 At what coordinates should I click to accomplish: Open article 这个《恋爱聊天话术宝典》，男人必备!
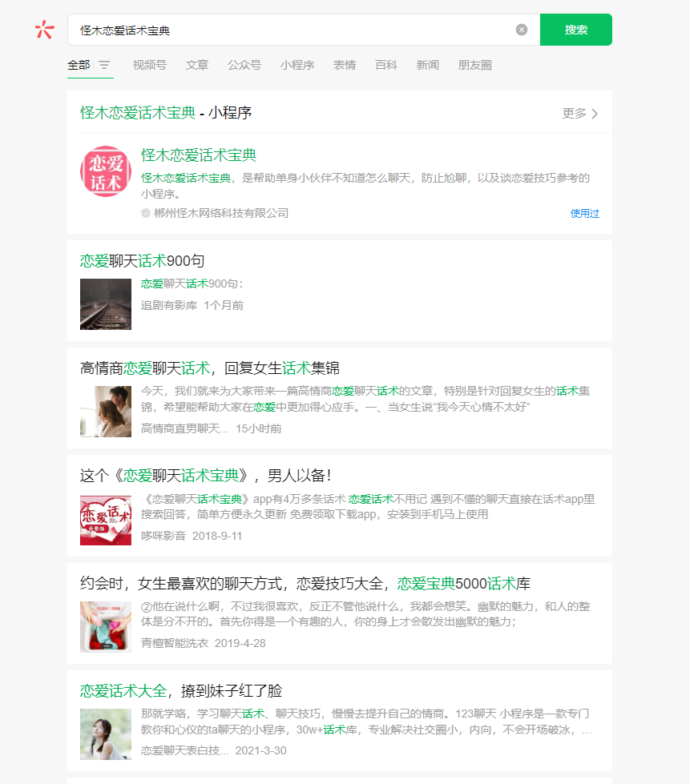click(206, 476)
